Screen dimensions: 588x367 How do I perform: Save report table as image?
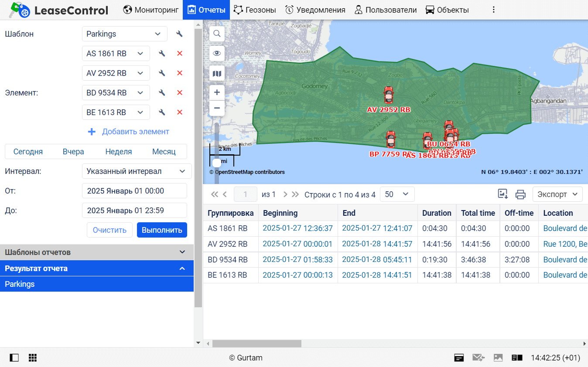pyautogui.click(x=503, y=194)
